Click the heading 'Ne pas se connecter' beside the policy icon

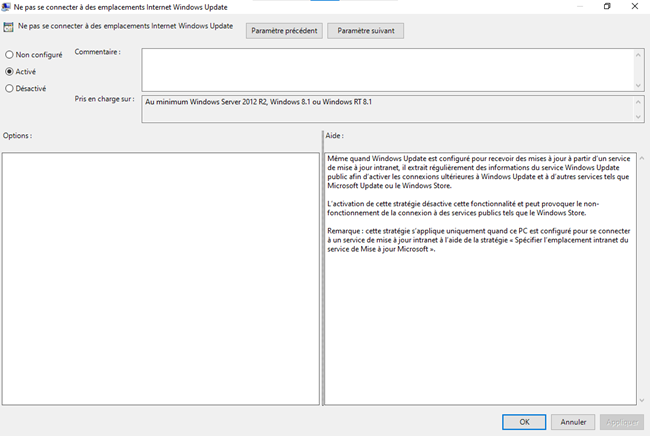pyautogui.click(x=125, y=26)
